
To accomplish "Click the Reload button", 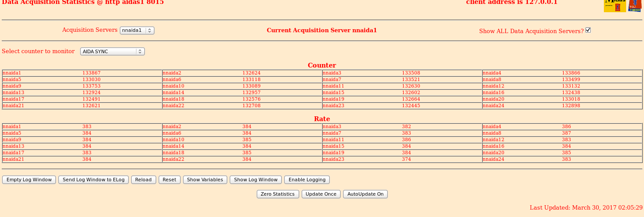I will 143,180.
